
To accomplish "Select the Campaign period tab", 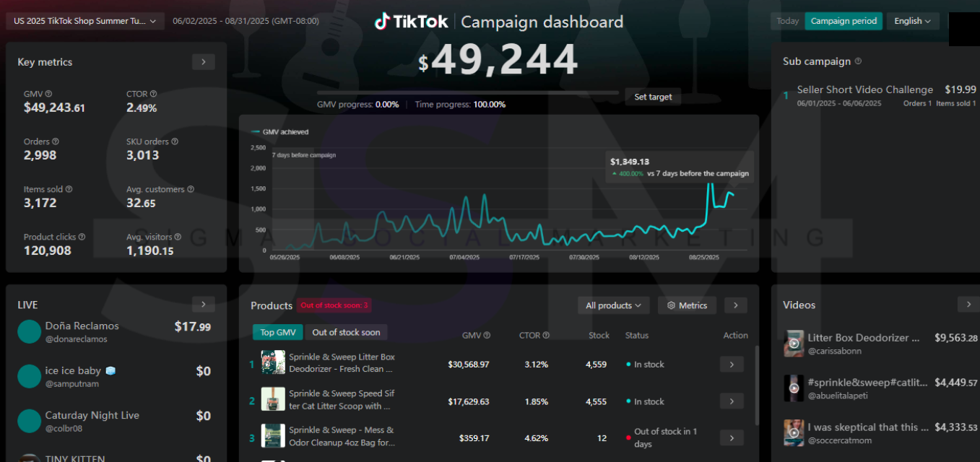I will click(844, 21).
